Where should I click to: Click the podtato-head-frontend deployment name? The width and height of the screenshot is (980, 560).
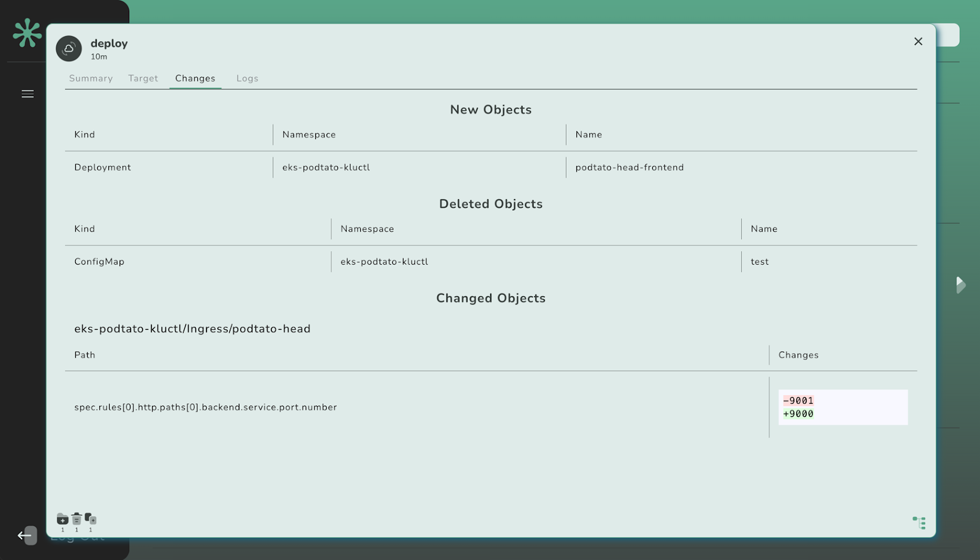pos(629,167)
